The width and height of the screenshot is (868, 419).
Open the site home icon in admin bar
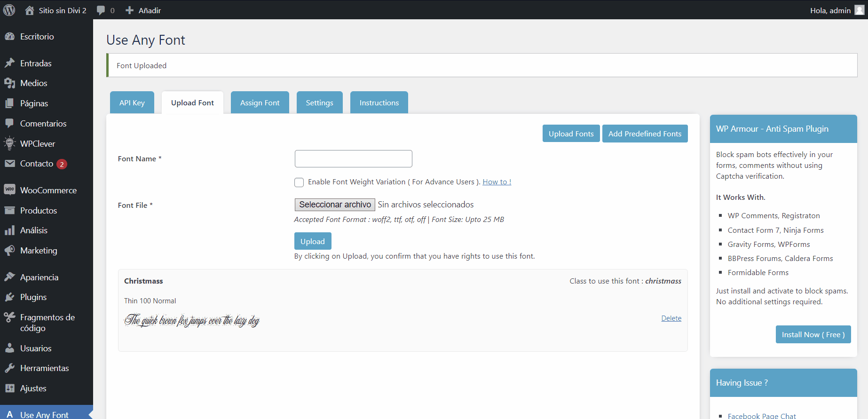[30, 10]
